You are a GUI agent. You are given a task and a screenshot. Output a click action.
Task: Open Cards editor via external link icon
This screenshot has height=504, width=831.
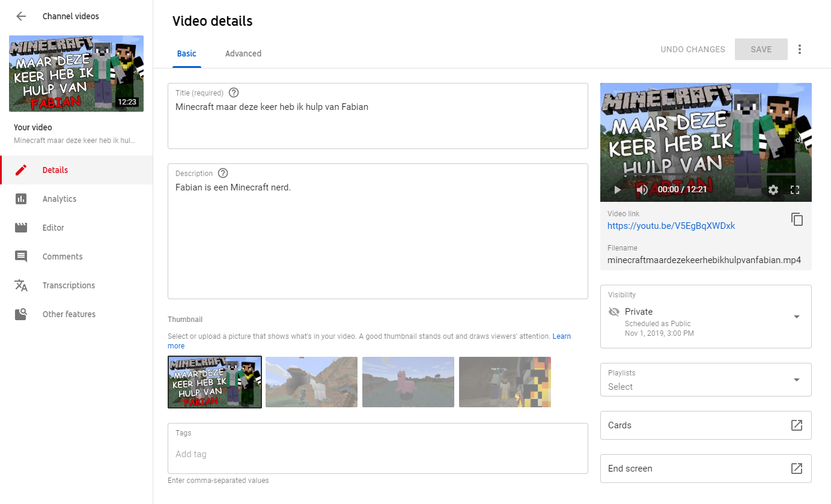point(796,425)
